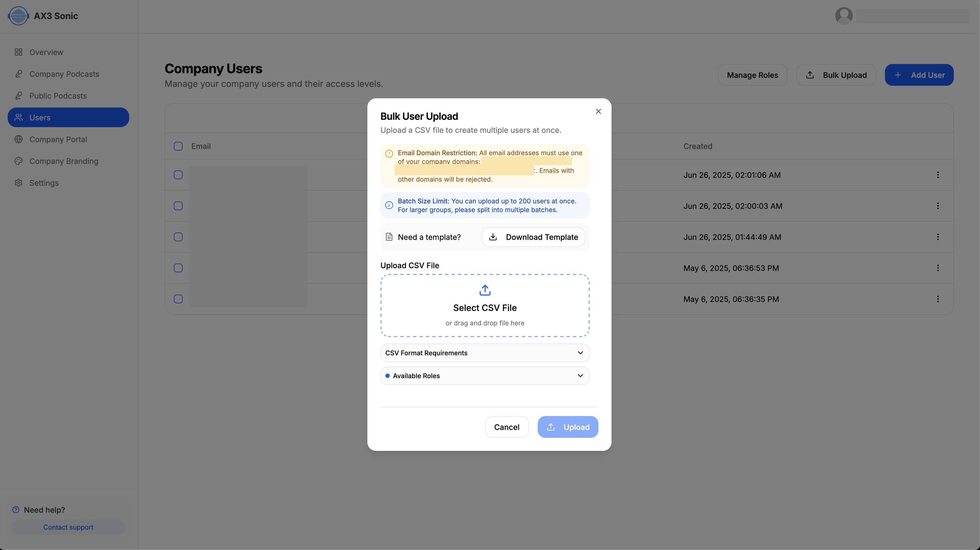
Task: Toggle the select-all checkbox beside Email header
Action: 178,146
